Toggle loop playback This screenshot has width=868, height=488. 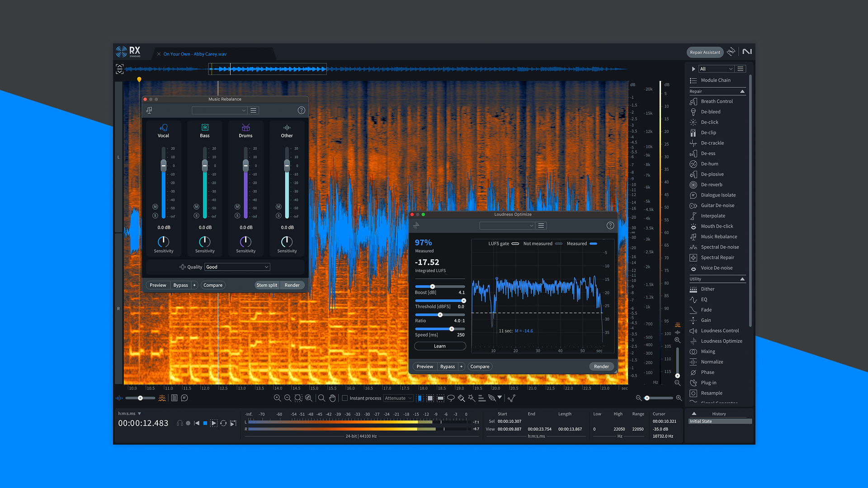(223, 423)
